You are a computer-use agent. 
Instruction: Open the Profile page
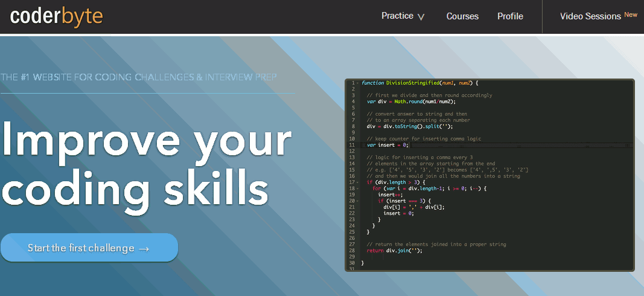510,16
